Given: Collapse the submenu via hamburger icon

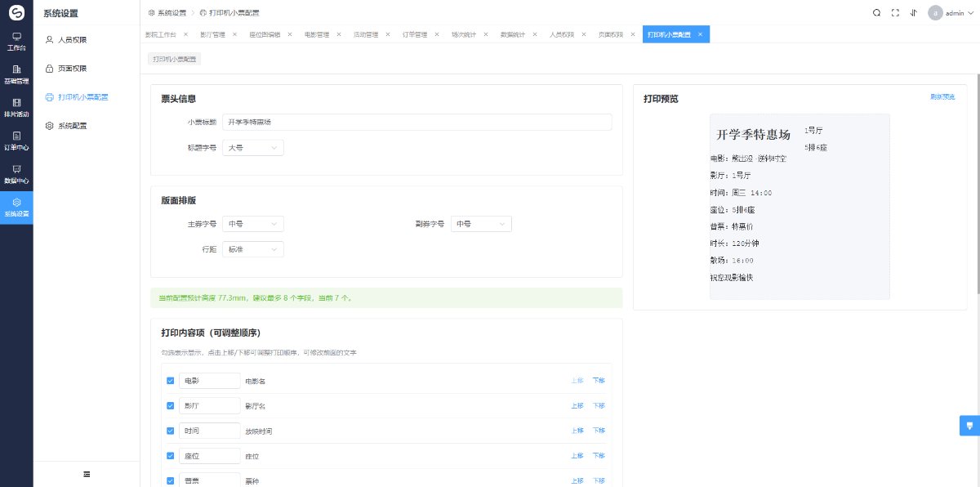Looking at the screenshot, I should [x=87, y=474].
